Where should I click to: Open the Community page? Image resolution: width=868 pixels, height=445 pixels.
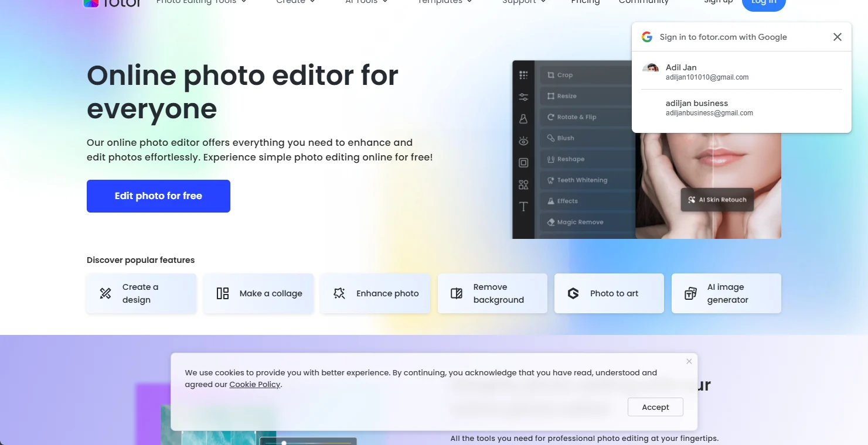(644, 2)
